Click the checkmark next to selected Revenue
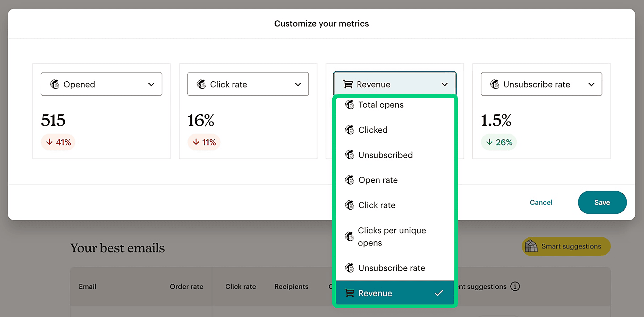This screenshot has width=644, height=317. (439, 293)
